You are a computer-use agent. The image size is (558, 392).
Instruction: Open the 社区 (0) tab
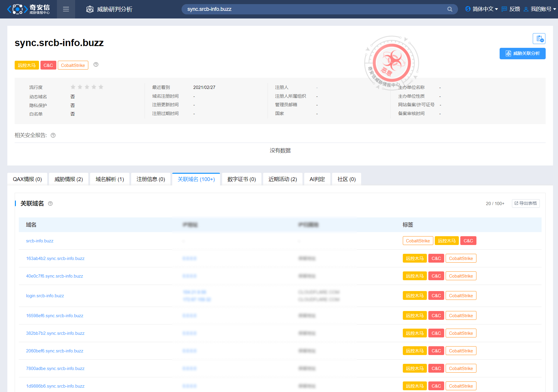[346, 179]
